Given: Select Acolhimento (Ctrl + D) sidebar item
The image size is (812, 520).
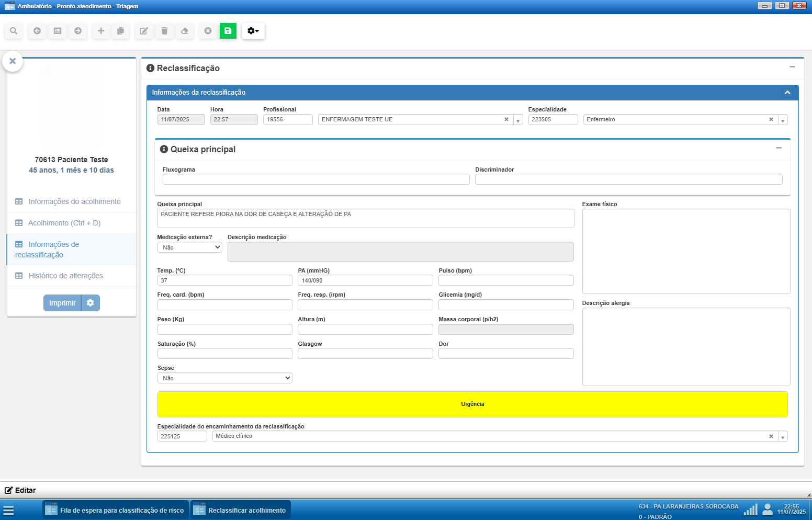Looking at the screenshot, I should click(x=64, y=223).
